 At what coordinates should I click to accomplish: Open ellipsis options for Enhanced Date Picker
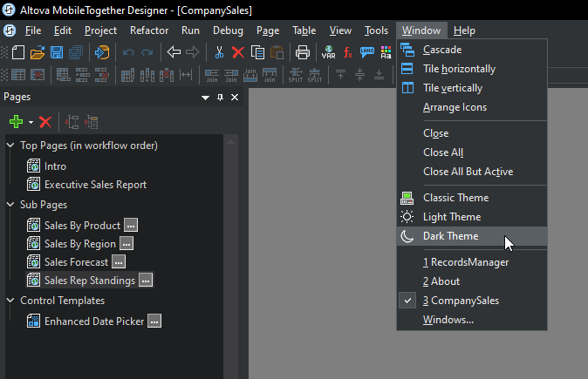(x=154, y=321)
